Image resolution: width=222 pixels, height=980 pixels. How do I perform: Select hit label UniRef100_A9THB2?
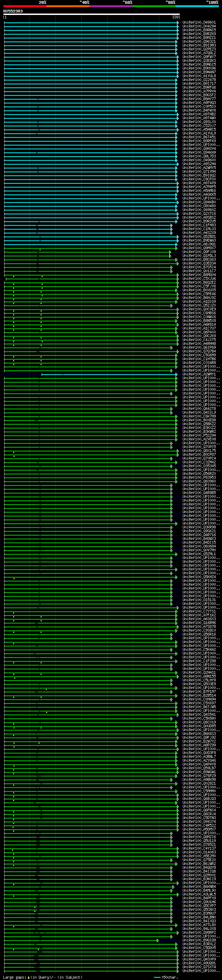coord(199,114)
